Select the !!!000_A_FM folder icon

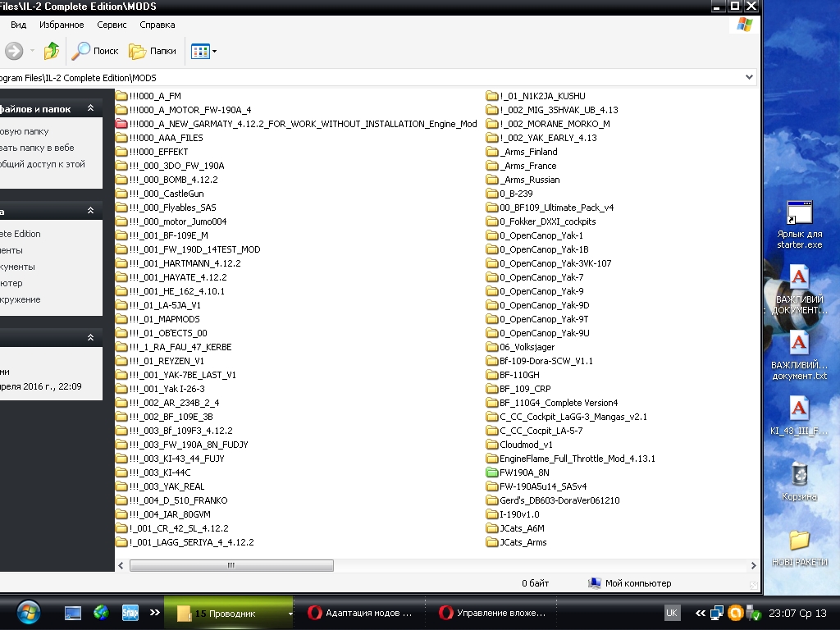(x=121, y=96)
